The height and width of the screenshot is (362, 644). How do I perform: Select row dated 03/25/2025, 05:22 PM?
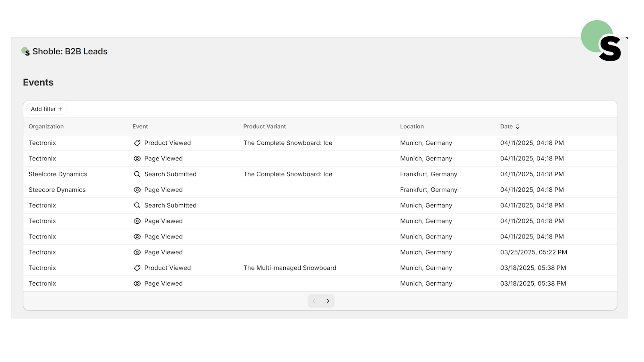(320, 252)
